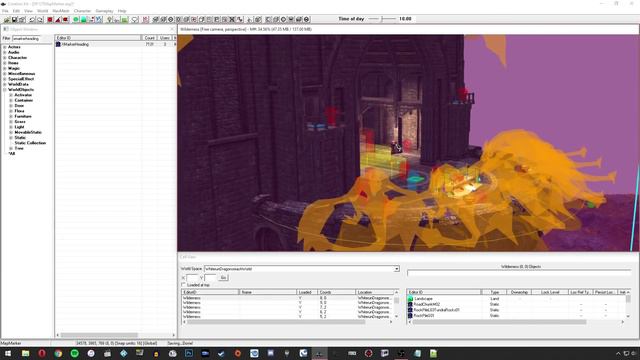The image size is (640, 360).
Task: Click the marker icon beside the XMarkerHeading entry
Action: (58, 44)
